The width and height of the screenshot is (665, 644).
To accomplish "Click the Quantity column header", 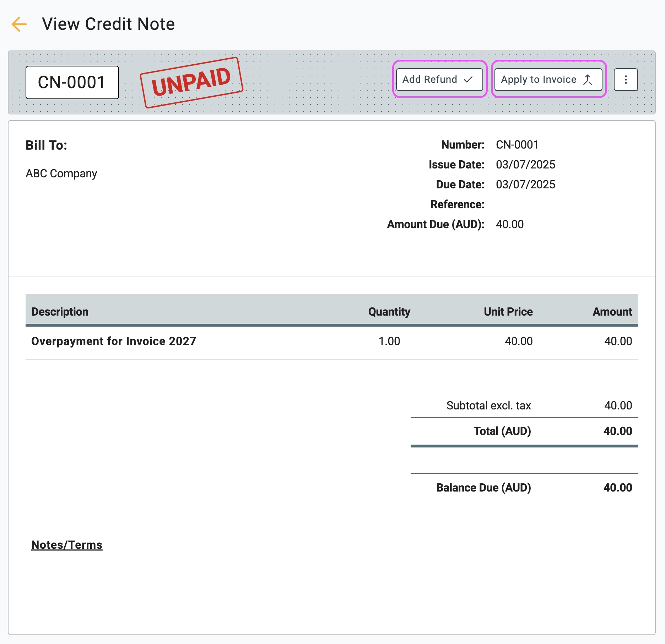I will coord(389,312).
